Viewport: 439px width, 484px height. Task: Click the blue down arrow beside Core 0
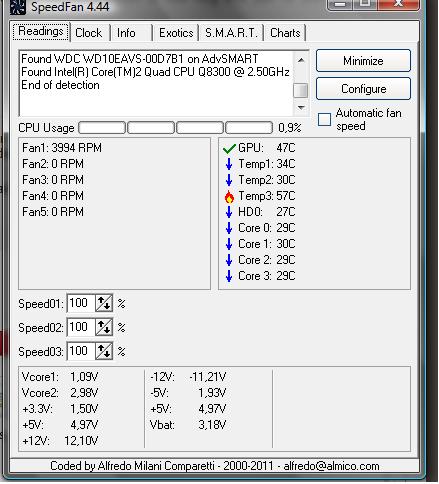pyautogui.click(x=229, y=228)
